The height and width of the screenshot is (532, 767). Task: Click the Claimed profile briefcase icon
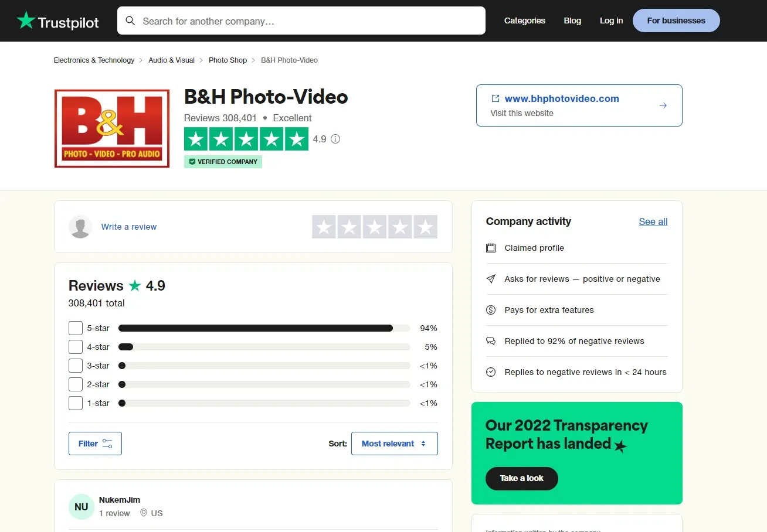[491, 248]
